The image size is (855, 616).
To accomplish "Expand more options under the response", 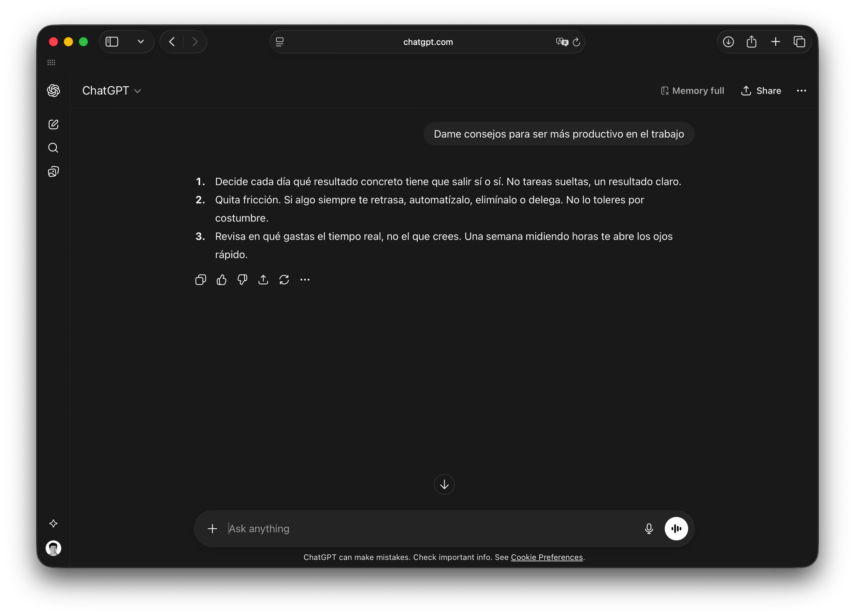I will pos(305,279).
